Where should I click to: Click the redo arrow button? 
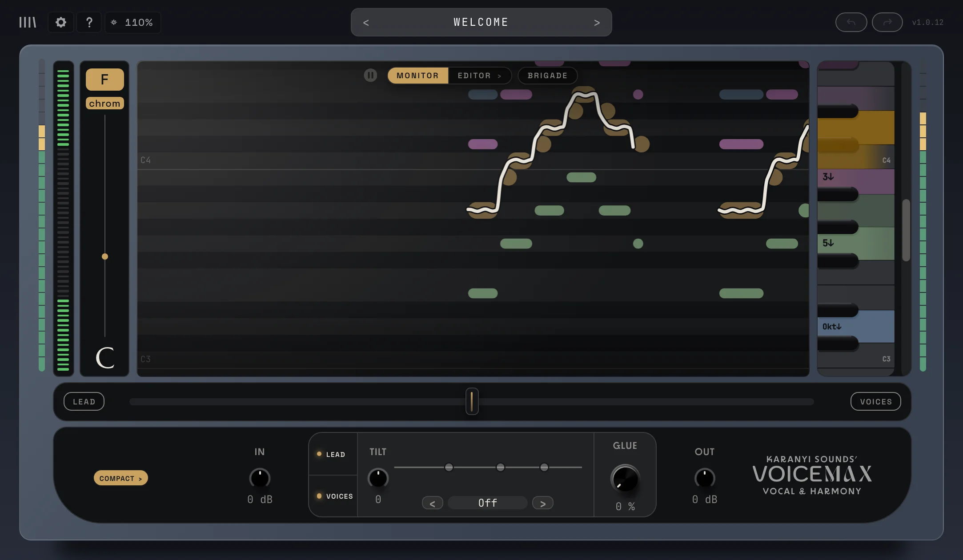pos(887,22)
